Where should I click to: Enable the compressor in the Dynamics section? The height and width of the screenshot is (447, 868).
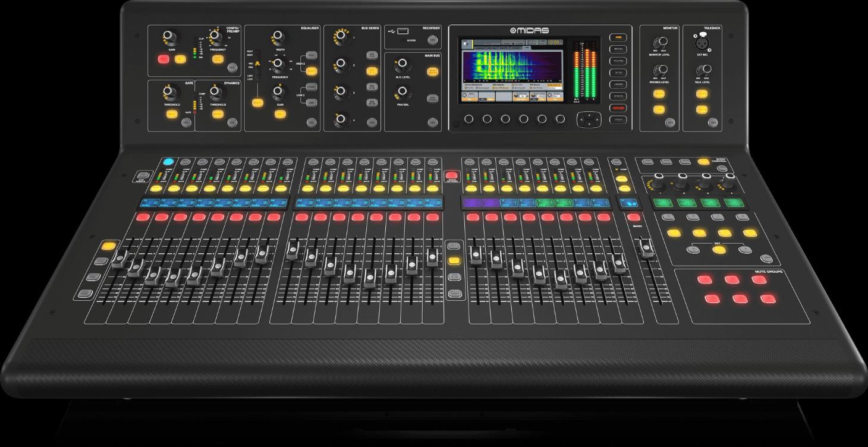[x=218, y=114]
